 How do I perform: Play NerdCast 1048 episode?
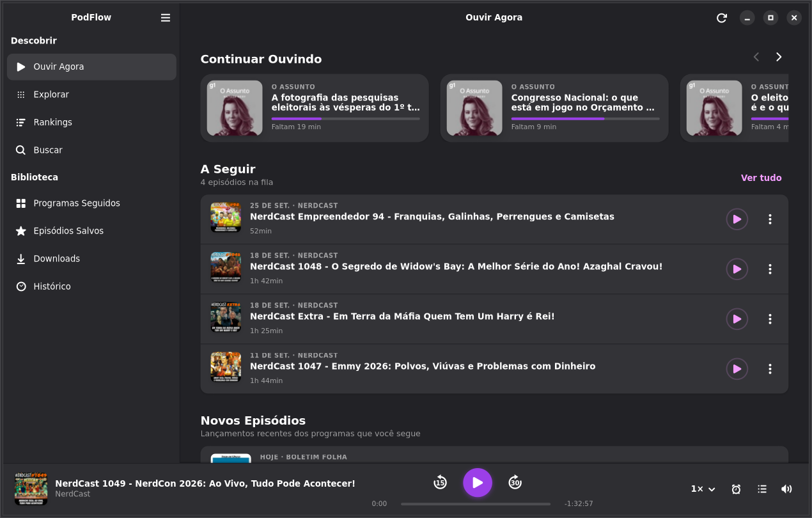pyautogui.click(x=737, y=269)
